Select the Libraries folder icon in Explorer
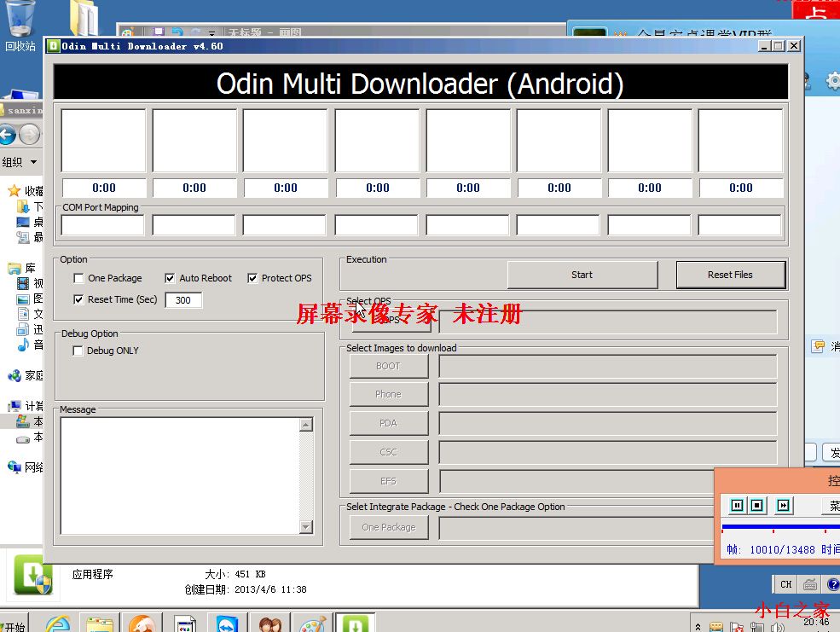 [x=14, y=268]
